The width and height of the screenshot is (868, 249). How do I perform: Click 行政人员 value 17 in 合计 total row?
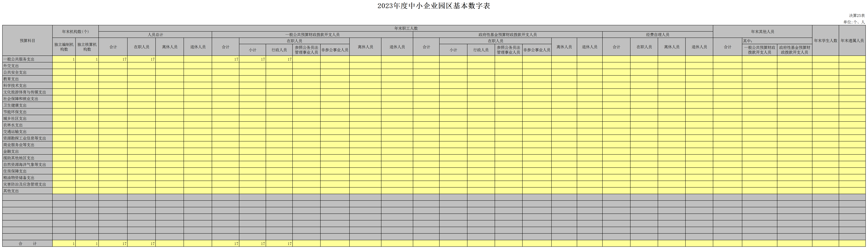click(279, 243)
